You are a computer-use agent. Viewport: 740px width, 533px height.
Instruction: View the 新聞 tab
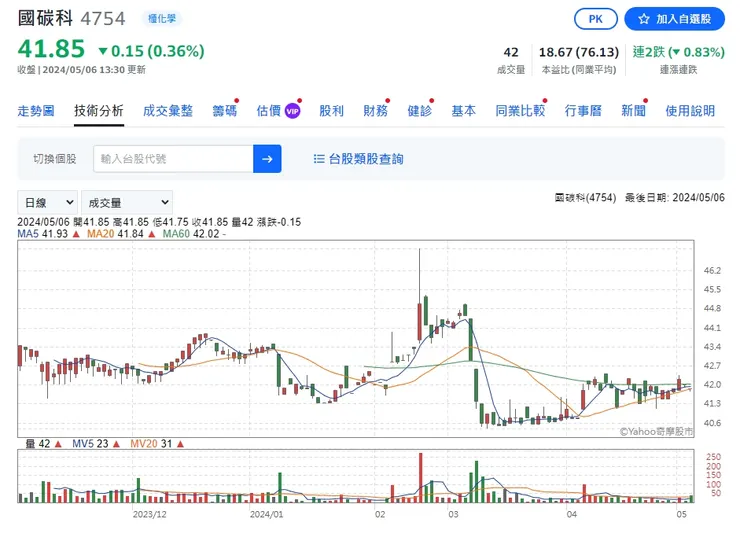[633, 111]
